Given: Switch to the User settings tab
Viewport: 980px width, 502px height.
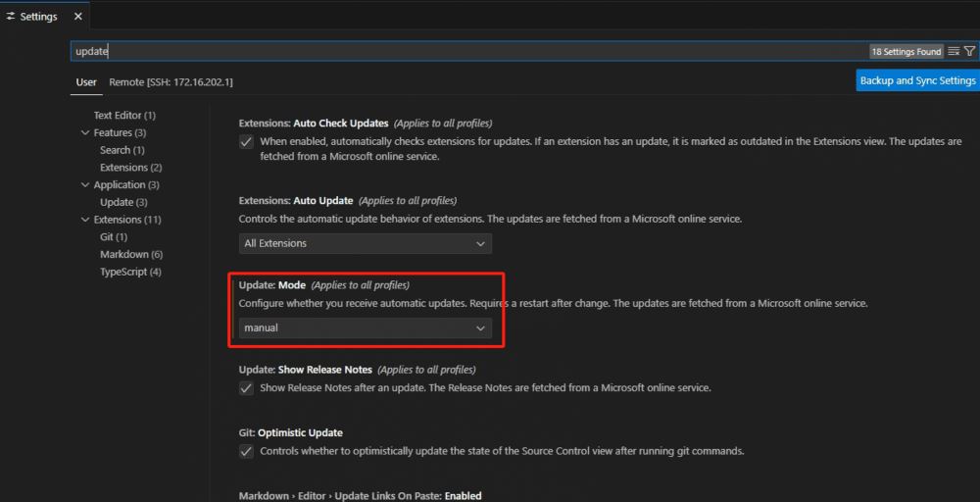Looking at the screenshot, I should 86,81.
